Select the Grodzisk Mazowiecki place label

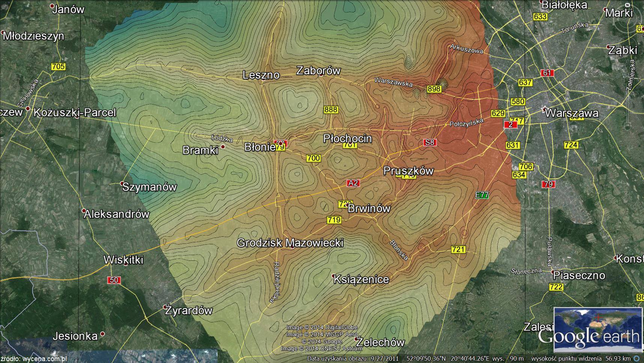(x=290, y=243)
